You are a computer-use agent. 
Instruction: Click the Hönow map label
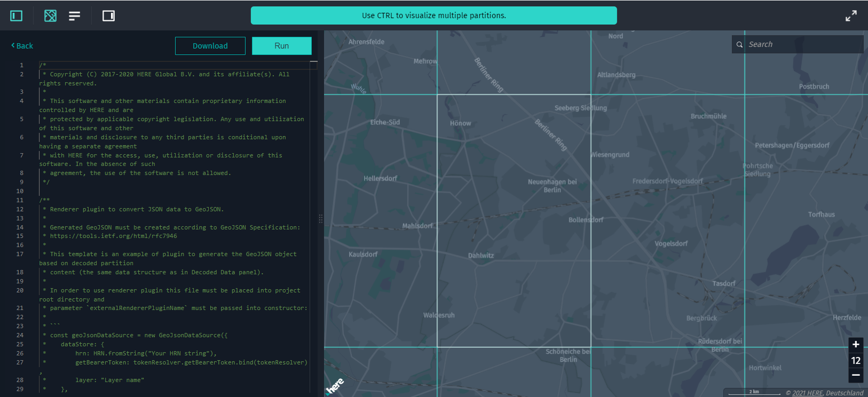(461, 123)
